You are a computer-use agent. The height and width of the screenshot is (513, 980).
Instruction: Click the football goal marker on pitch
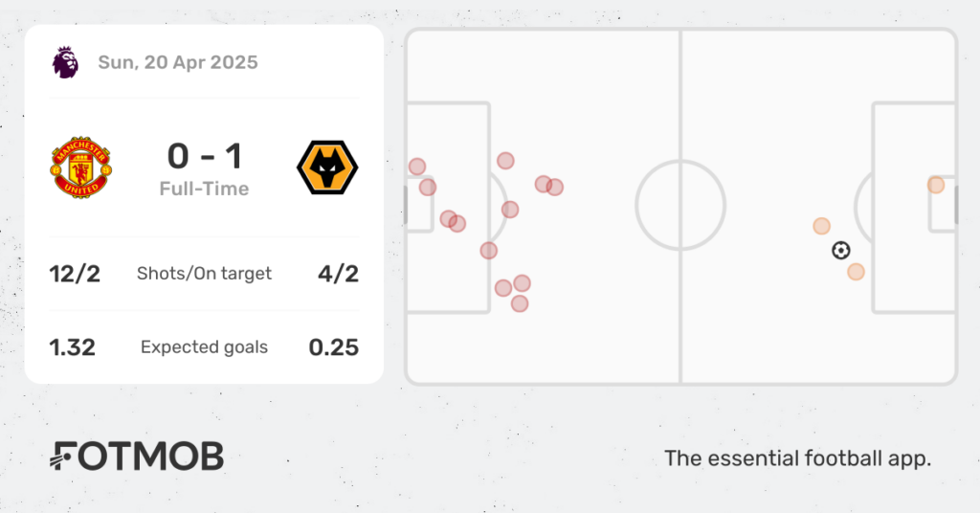pos(840,251)
